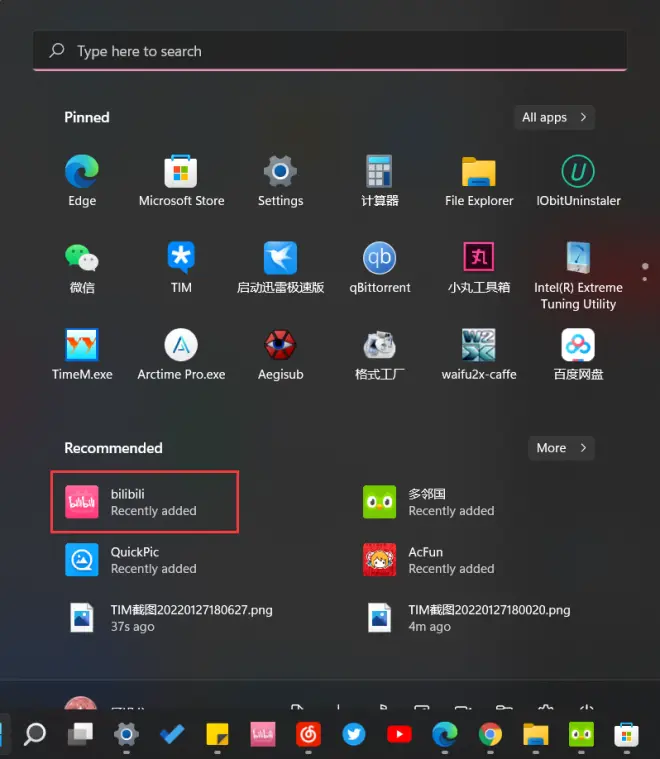Focus the Type here to search box
The image size is (660, 759).
[x=330, y=51]
